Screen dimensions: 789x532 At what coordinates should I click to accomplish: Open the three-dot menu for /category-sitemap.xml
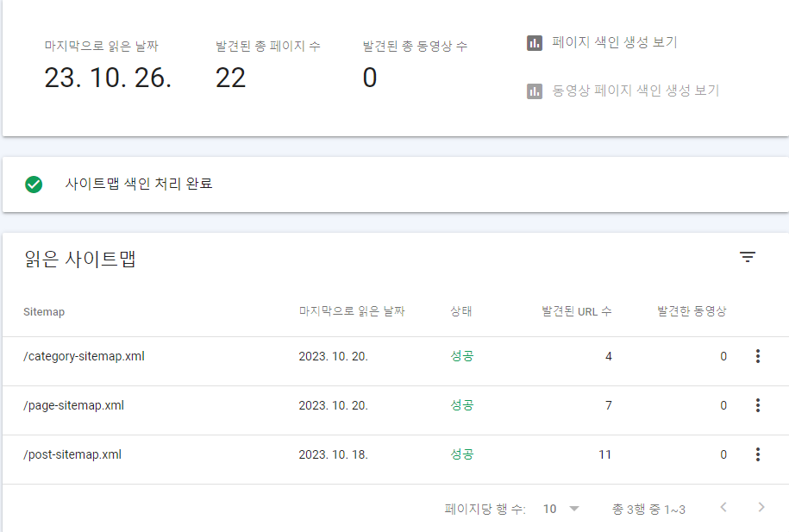[758, 356]
